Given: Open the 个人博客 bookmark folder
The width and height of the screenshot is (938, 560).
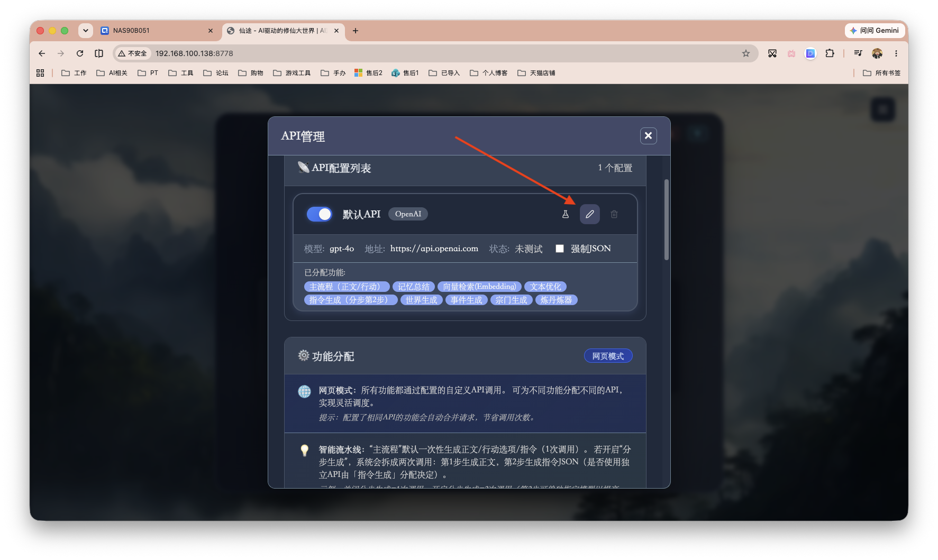Looking at the screenshot, I should 489,73.
